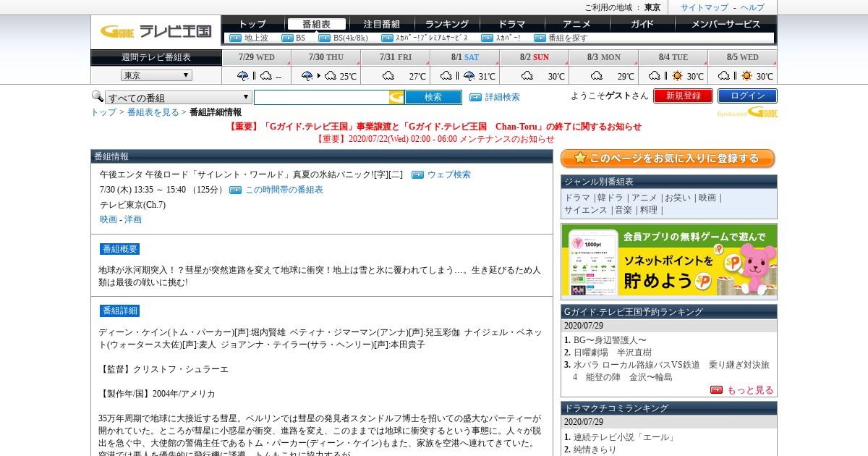Select the 8/3 MON date tab
The height and width of the screenshot is (456, 868).
[604, 57]
